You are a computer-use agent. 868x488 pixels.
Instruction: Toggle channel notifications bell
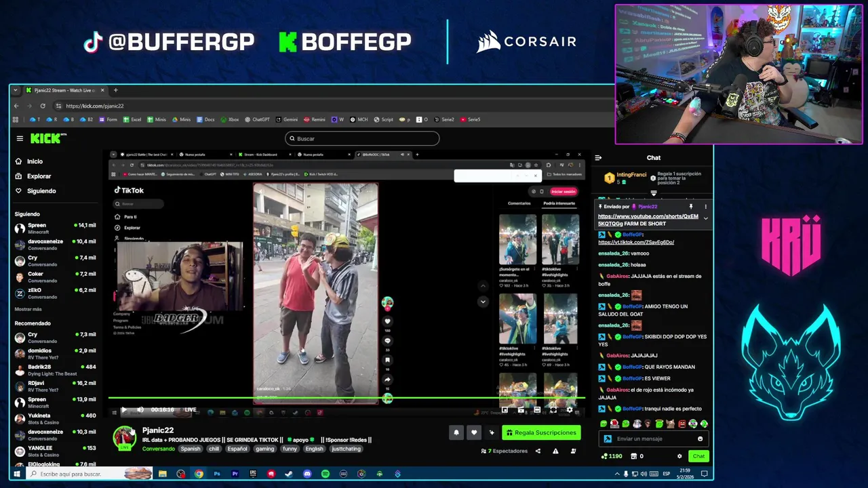[456, 432]
